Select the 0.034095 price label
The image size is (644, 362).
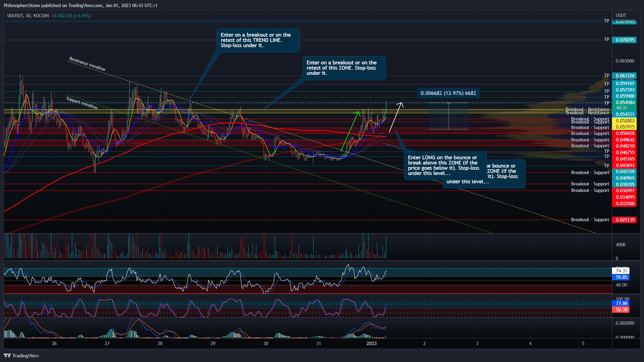[x=624, y=197]
